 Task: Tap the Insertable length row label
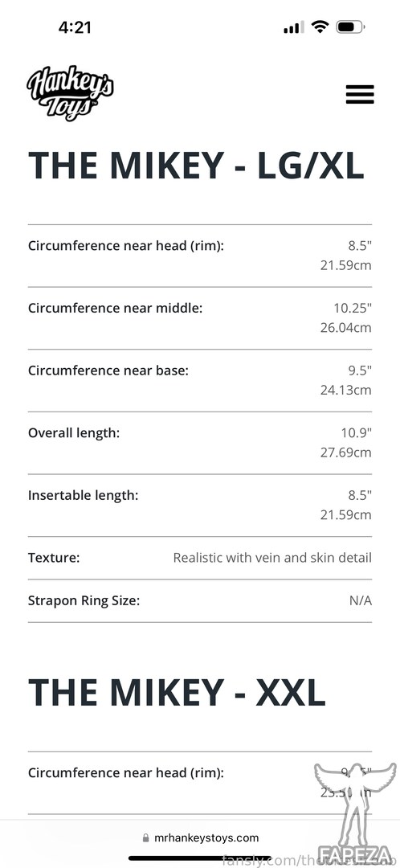(83, 495)
